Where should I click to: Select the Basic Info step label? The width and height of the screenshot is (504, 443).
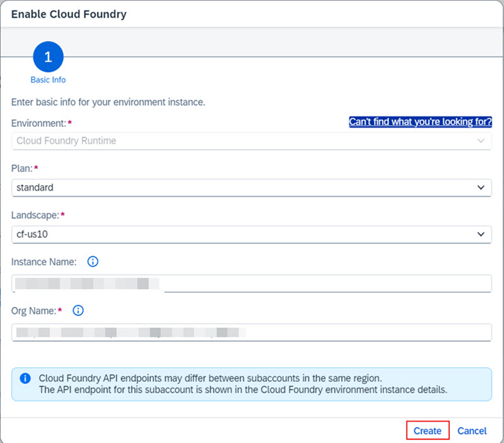pos(48,80)
